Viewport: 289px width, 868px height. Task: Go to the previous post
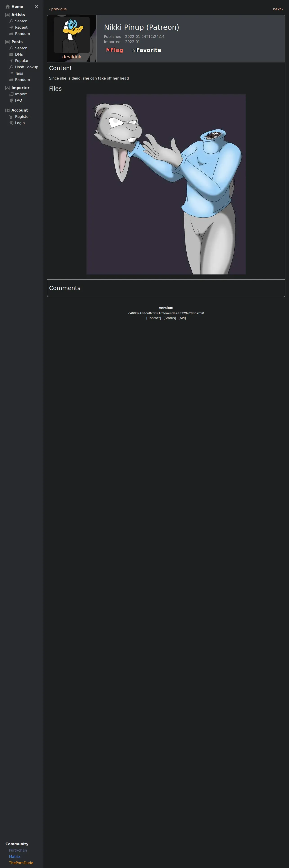point(58,9)
